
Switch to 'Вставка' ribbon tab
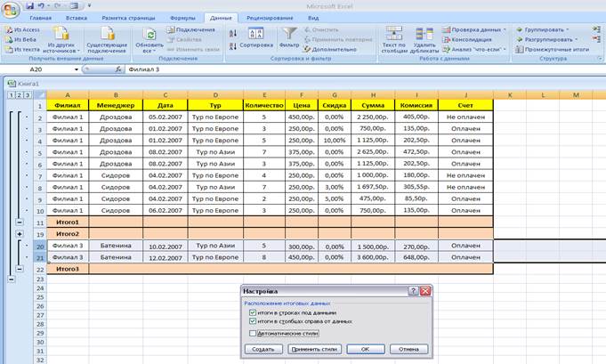click(77, 18)
